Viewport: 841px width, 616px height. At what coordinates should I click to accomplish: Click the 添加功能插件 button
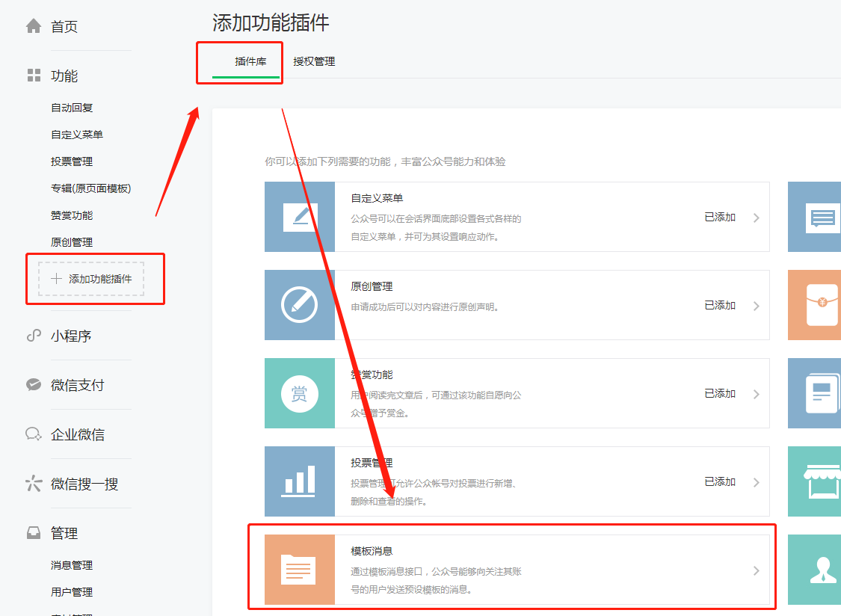tap(91, 279)
